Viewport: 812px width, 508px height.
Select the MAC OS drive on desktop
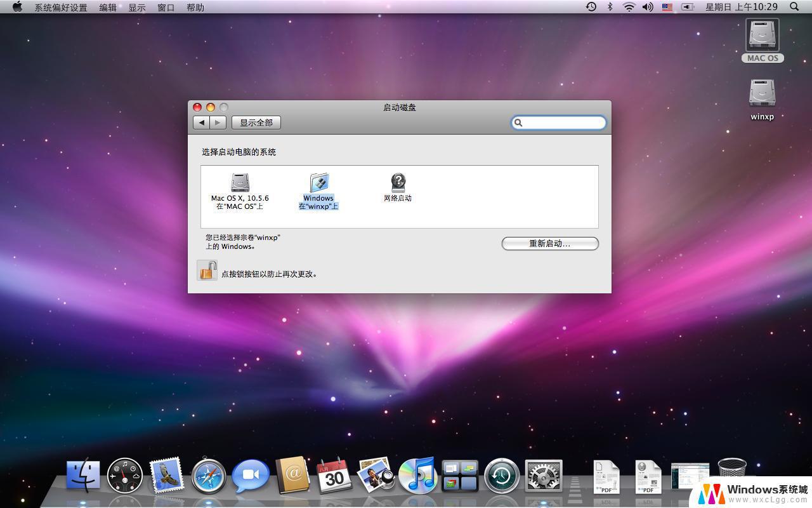click(763, 41)
